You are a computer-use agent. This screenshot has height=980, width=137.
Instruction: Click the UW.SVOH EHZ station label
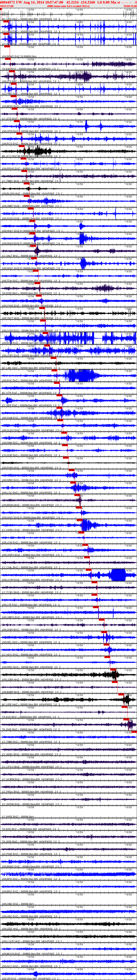(x=32, y=218)
